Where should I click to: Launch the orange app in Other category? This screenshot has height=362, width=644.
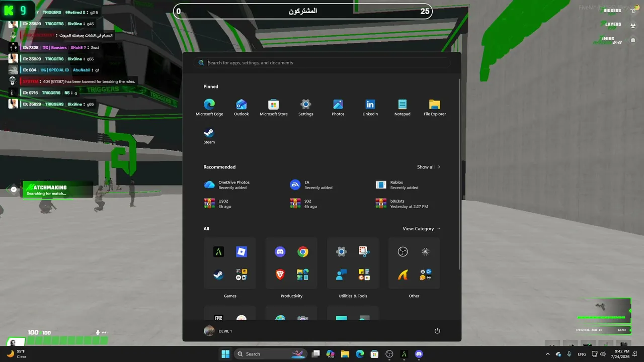coord(403,275)
